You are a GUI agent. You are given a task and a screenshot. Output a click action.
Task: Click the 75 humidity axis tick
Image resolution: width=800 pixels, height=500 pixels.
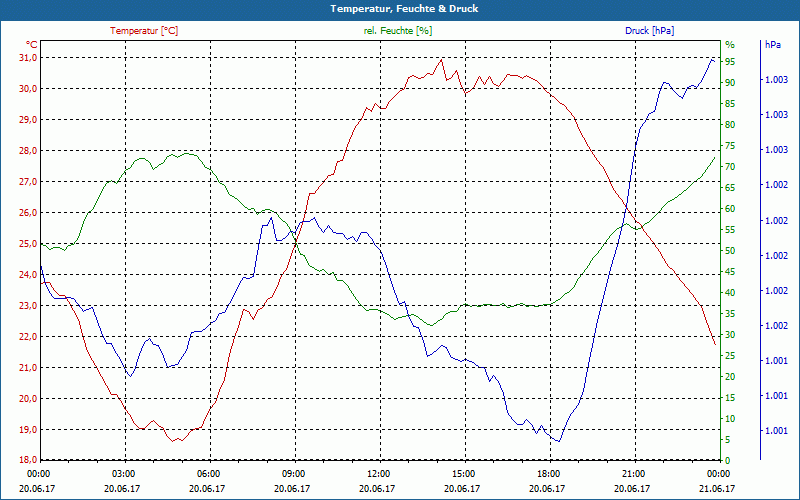[x=730, y=146]
